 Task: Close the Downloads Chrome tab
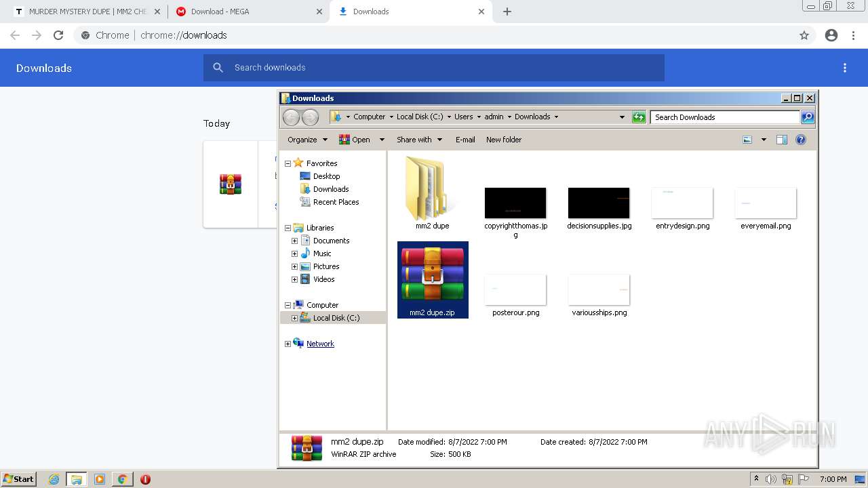tap(481, 12)
